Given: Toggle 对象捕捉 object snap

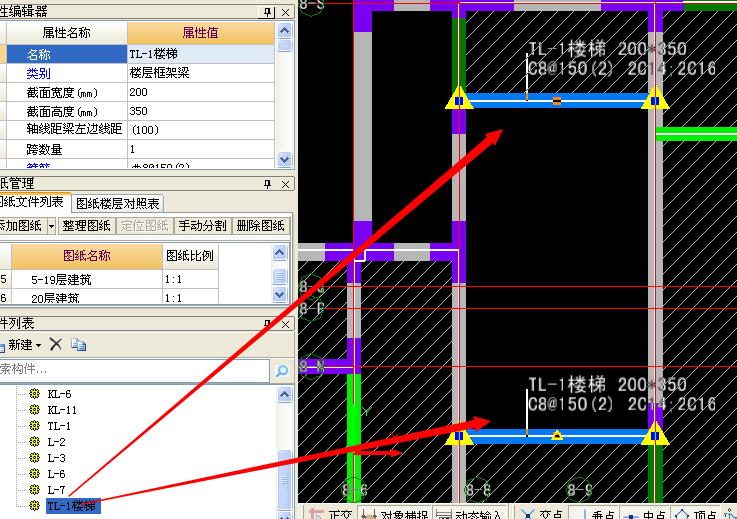Looking at the screenshot, I should 395,513.
